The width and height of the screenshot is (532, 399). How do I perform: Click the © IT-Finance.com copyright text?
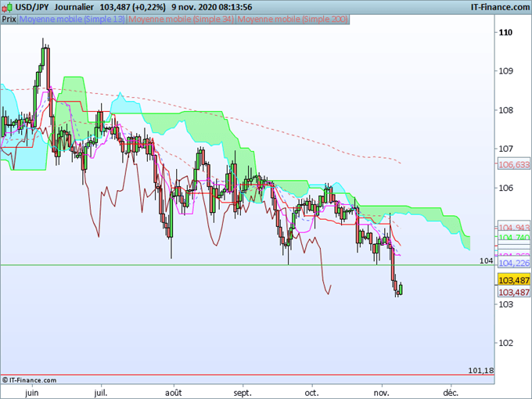[x=29, y=380]
